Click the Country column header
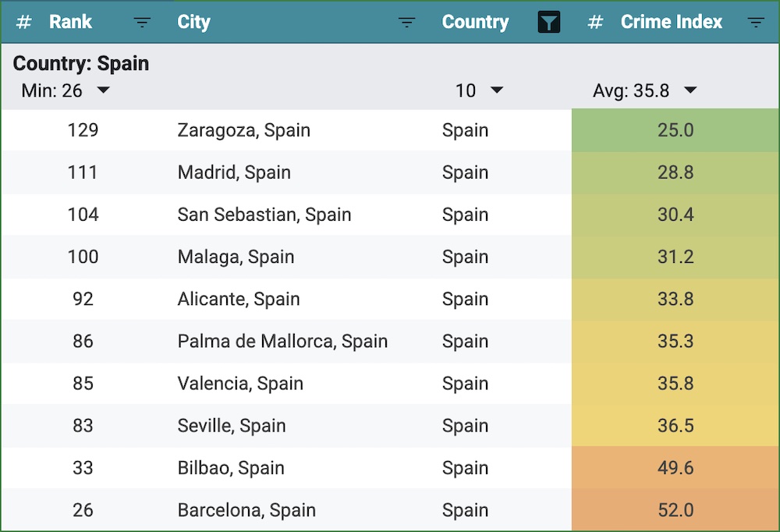The width and height of the screenshot is (780, 532). (x=475, y=23)
